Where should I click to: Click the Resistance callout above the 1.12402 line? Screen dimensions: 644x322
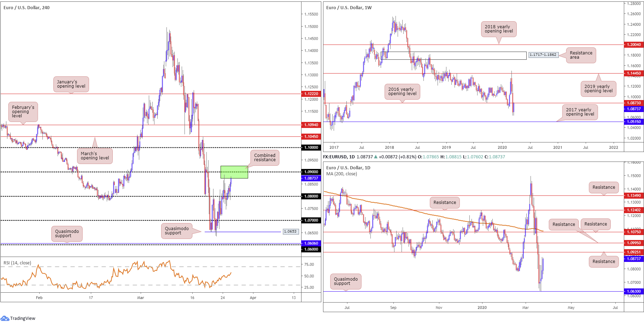pyautogui.click(x=445, y=203)
